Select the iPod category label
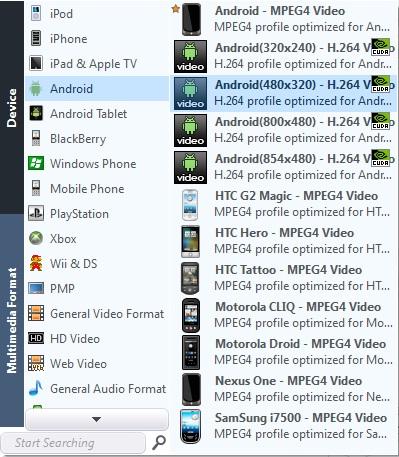This screenshot has height=457, width=399. (x=61, y=14)
